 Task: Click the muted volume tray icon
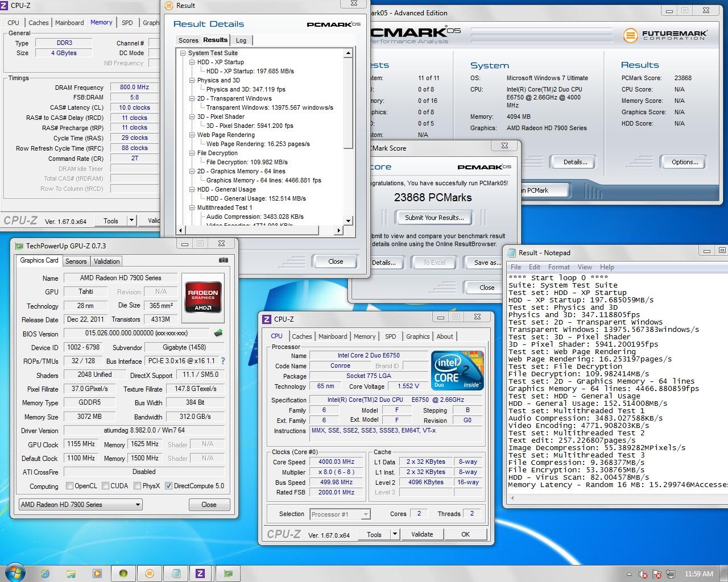(x=643, y=574)
